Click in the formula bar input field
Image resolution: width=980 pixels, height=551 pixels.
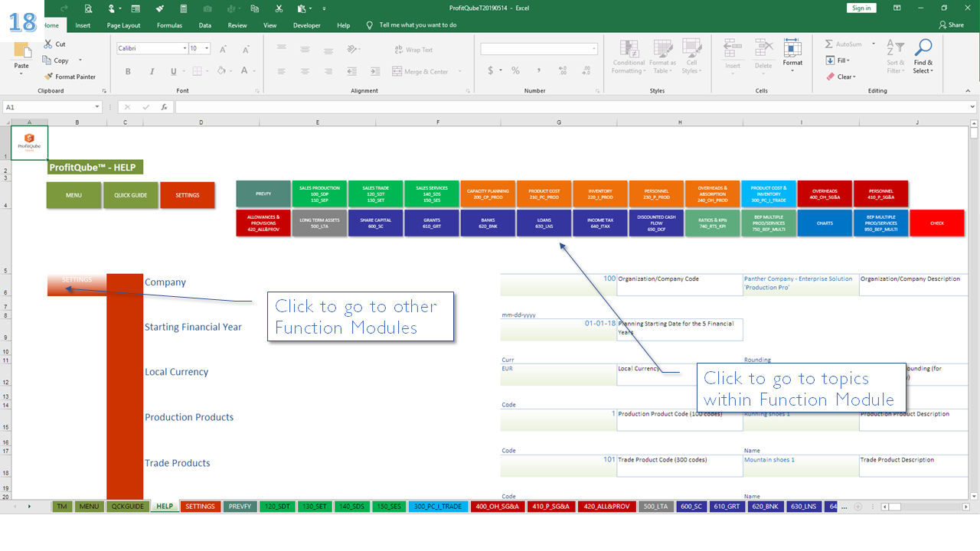(573, 107)
